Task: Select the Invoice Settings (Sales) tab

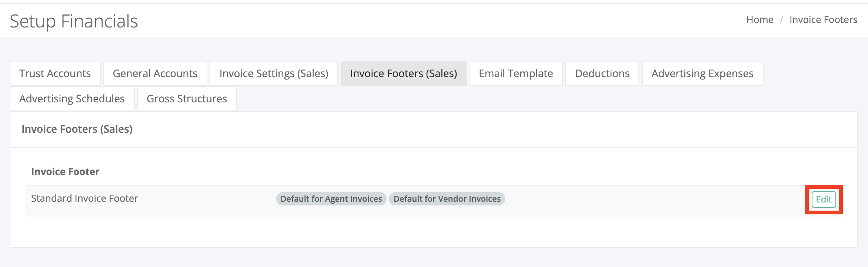Action: coord(274,73)
